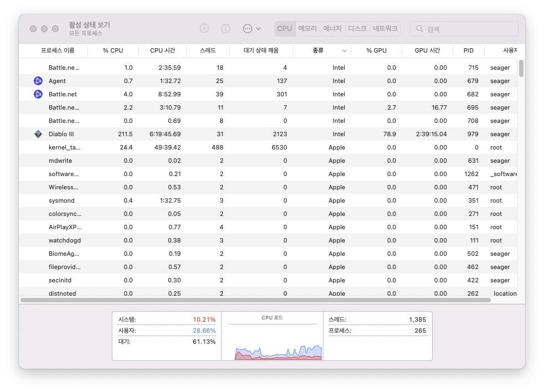Viewport: 544px width, 392px height.
Task: Sort by GPU 시간 column header
Action: (x=427, y=50)
